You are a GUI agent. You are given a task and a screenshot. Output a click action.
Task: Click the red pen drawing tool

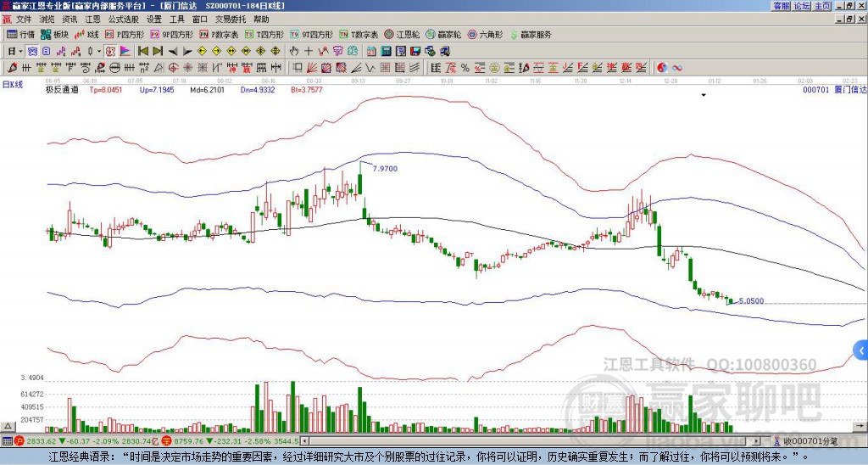[x=12, y=68]
